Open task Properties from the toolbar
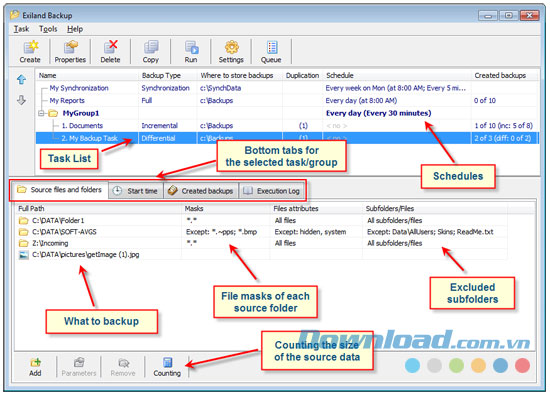Screen dimensions: 550x397 (70, 52)
